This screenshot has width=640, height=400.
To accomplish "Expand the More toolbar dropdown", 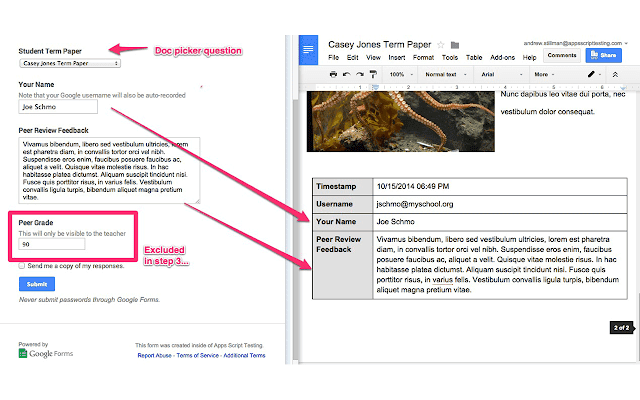I will click(544, 74).
